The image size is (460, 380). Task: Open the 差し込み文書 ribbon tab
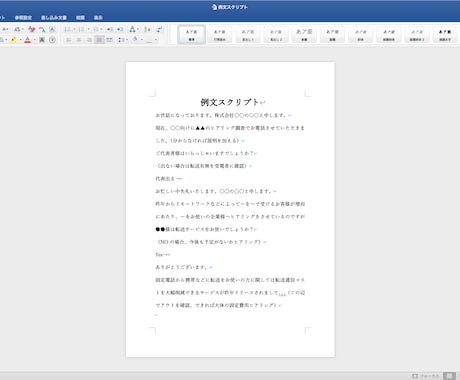[54, 18]
